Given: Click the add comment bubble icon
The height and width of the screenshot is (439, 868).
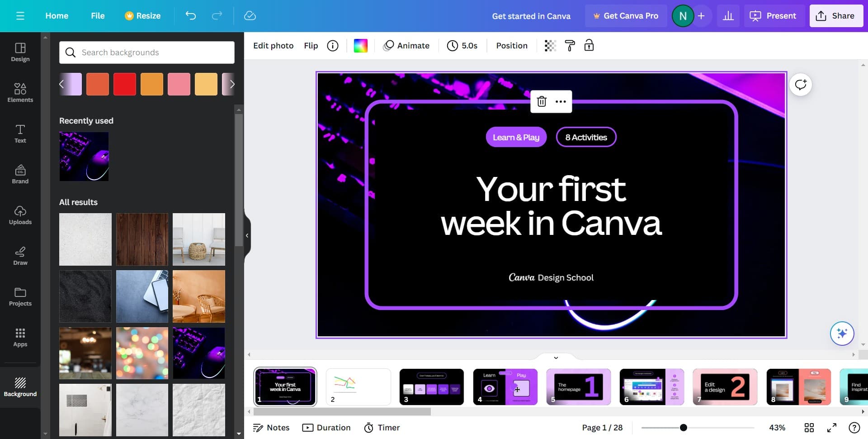Looking at the screenshot, I should pos(800,85).
